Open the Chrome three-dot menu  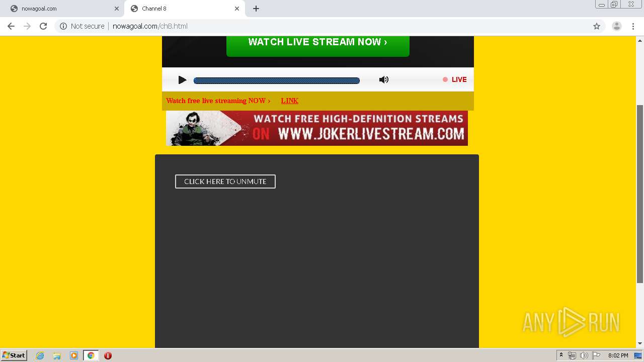point(633,26)
